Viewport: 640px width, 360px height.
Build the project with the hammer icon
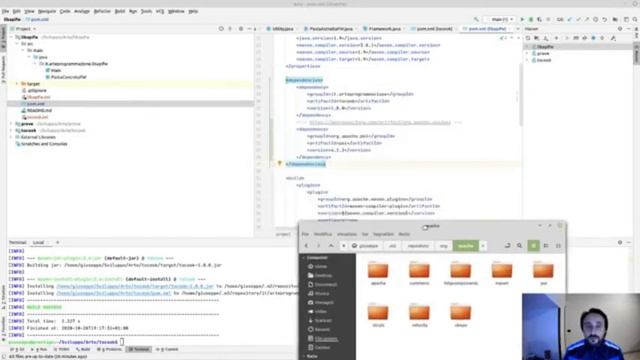coord(476,19)
